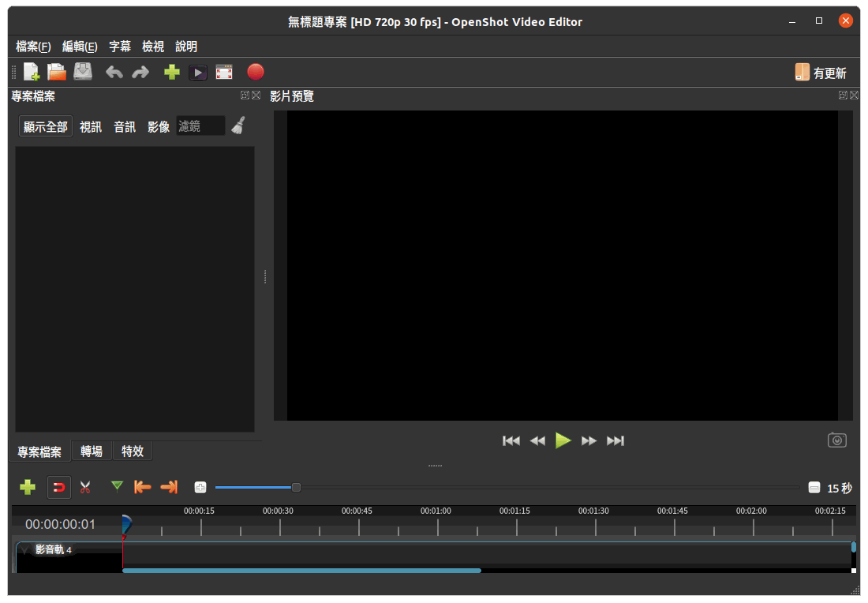
Task: Filter project files by 音訊
Action: tap(125, 127)
